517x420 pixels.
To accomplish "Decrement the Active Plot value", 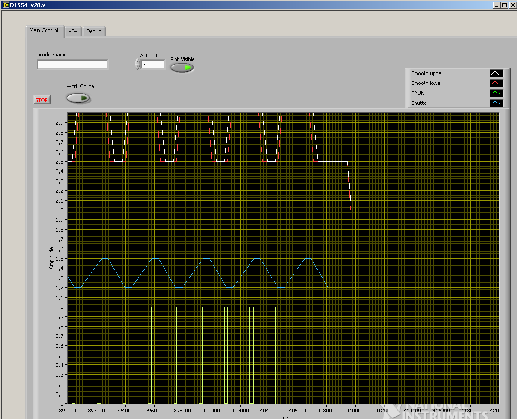I will coord(138,66).
